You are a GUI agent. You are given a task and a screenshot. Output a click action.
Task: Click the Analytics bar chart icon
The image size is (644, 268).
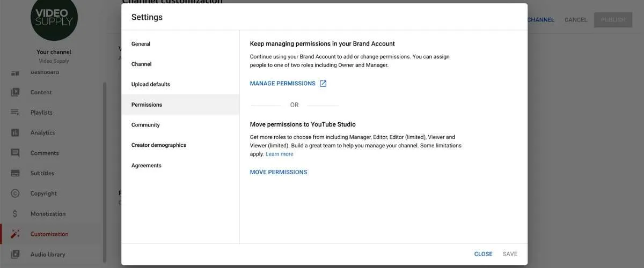coord(15,133)
